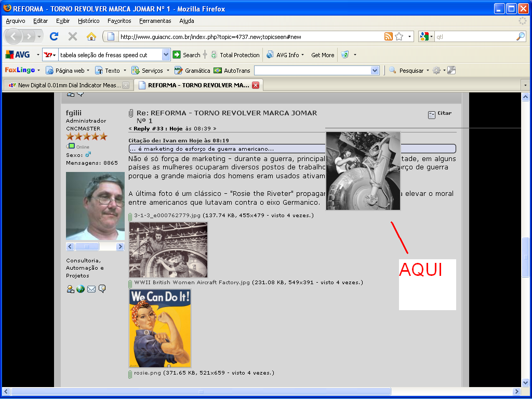The image size is (532, 399).
Task: Run the AVG Search button
Action: pyautogui.click(x=187, y=55)
